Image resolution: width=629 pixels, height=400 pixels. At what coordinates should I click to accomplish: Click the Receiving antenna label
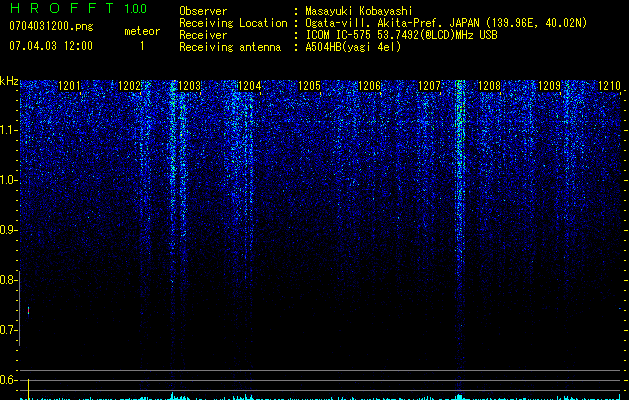point(230,47)
